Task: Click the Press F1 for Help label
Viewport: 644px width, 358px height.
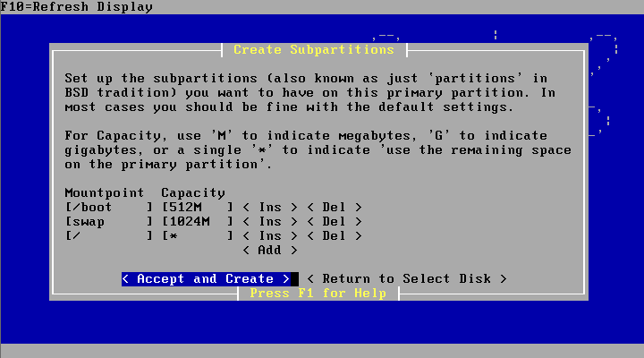Action: [318, 293]
